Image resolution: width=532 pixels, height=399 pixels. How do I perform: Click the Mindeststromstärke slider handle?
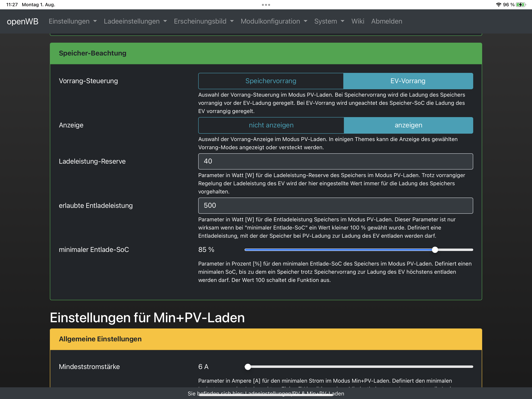pyautogui.click(x=248, y=367)
